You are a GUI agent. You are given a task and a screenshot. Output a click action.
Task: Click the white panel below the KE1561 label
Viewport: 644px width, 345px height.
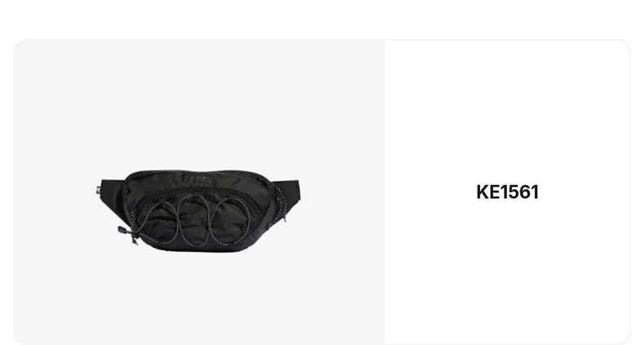coord(507,272)
